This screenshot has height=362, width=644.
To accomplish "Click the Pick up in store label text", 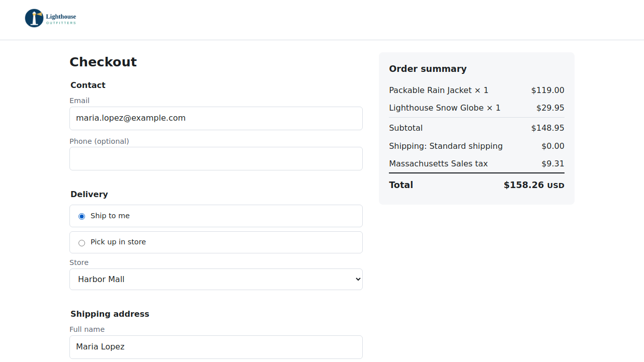I will click(118, 242).
